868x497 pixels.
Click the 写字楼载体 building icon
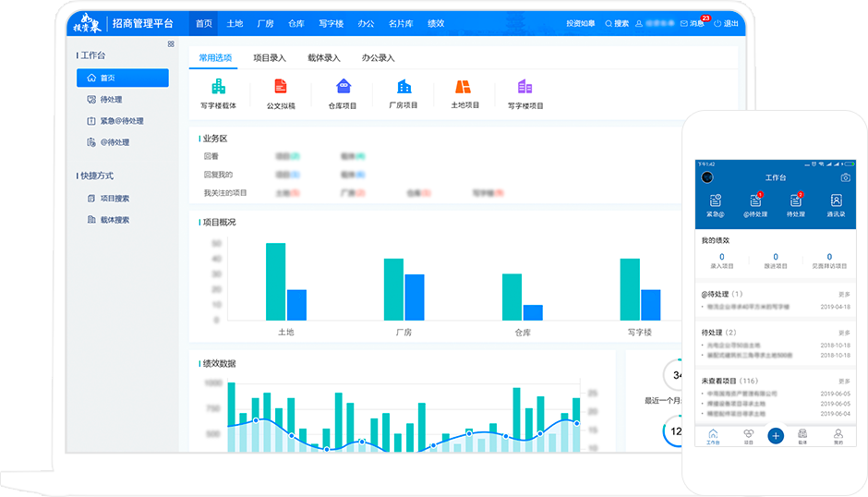click(219, 87)
